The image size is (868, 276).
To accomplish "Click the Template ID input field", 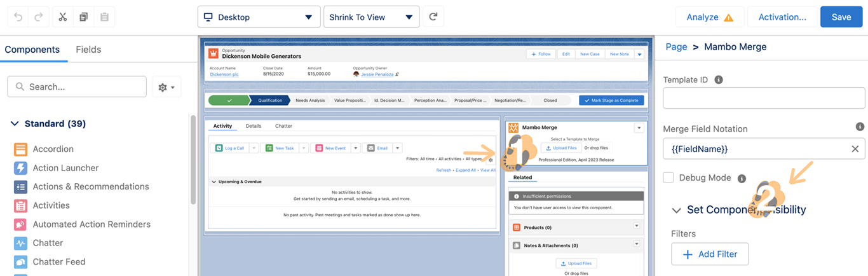I will (x=764, y=98).
